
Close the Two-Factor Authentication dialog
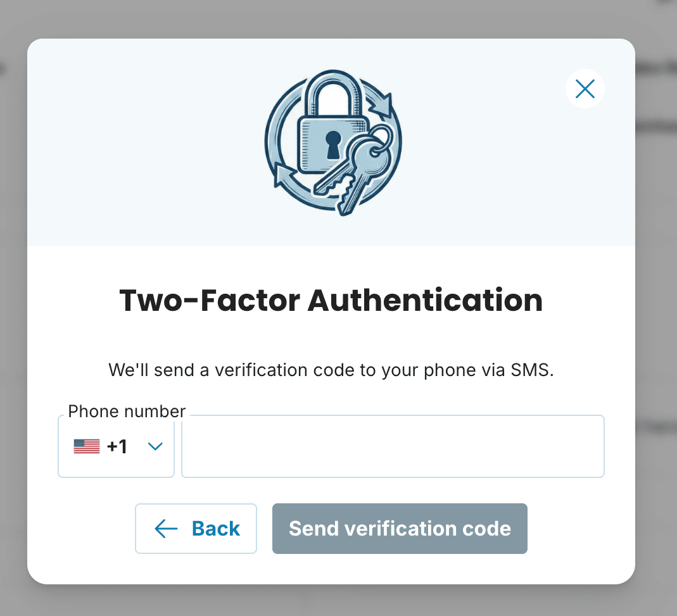pyautogui.click(x=585, y=89)
